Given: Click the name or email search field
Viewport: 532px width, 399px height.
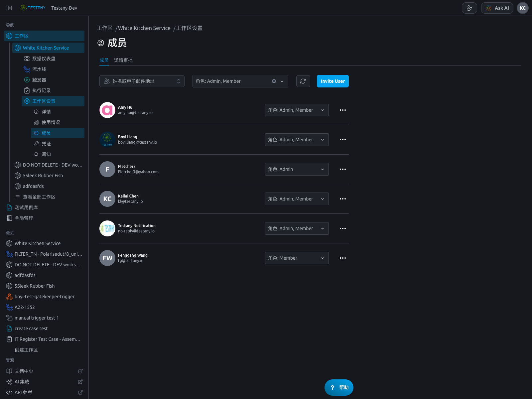Looking at the screenshot, I should (x=142, y=81).
